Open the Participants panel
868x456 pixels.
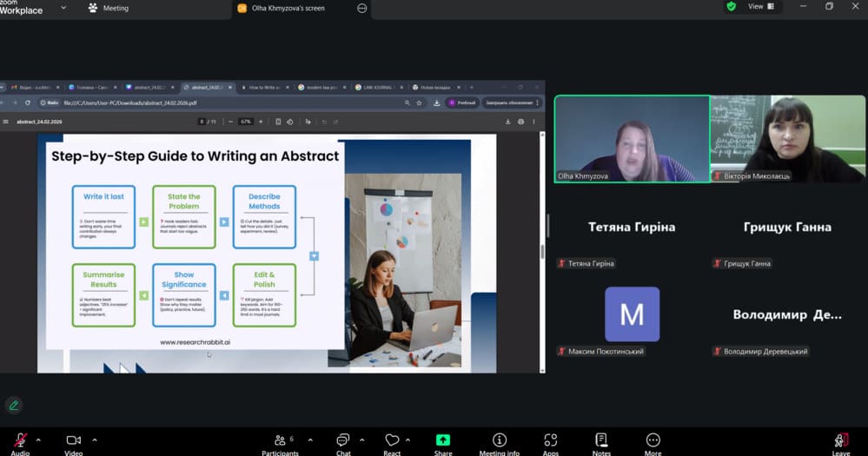coord(280,441)
